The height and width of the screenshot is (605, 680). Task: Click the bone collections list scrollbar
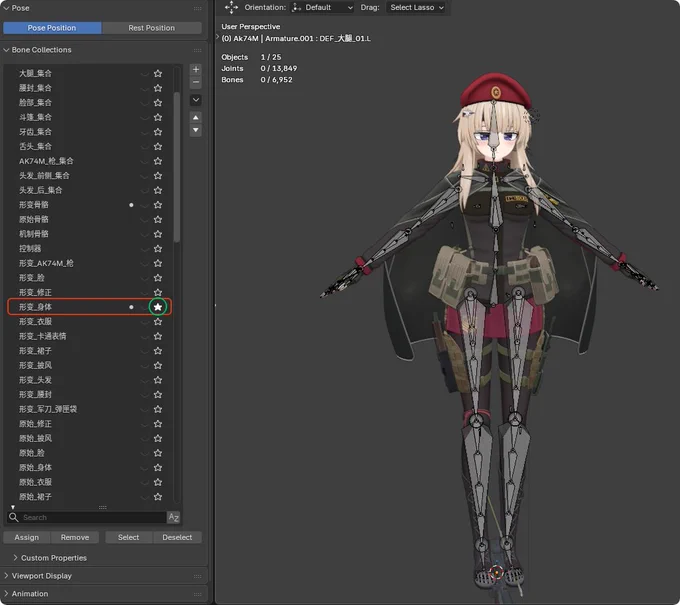coord(177,167)
